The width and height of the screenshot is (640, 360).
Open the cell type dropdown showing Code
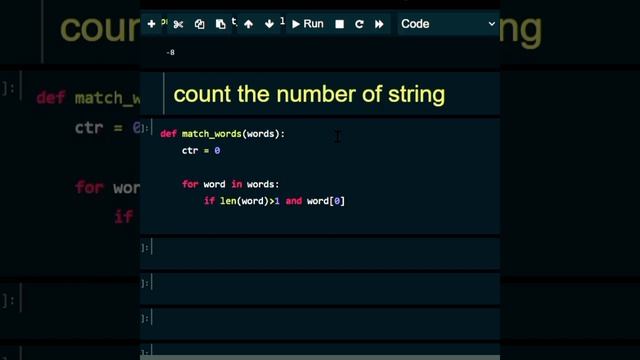(448, 24)
